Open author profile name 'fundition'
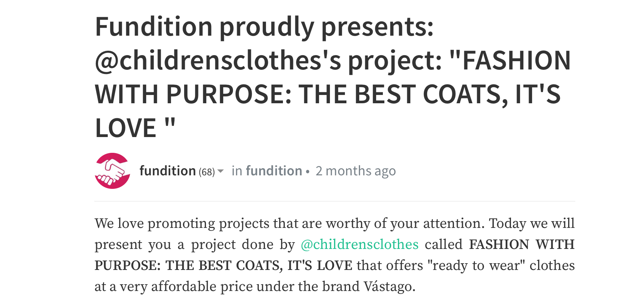 pos(168,171)
